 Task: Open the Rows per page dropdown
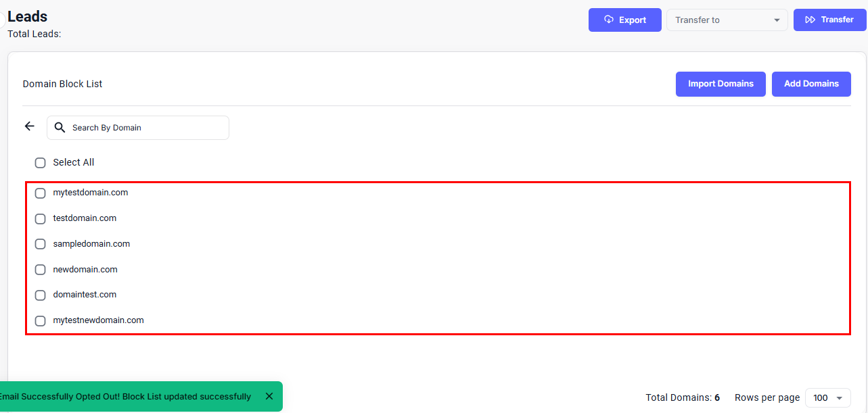click(x=827, y=397)
